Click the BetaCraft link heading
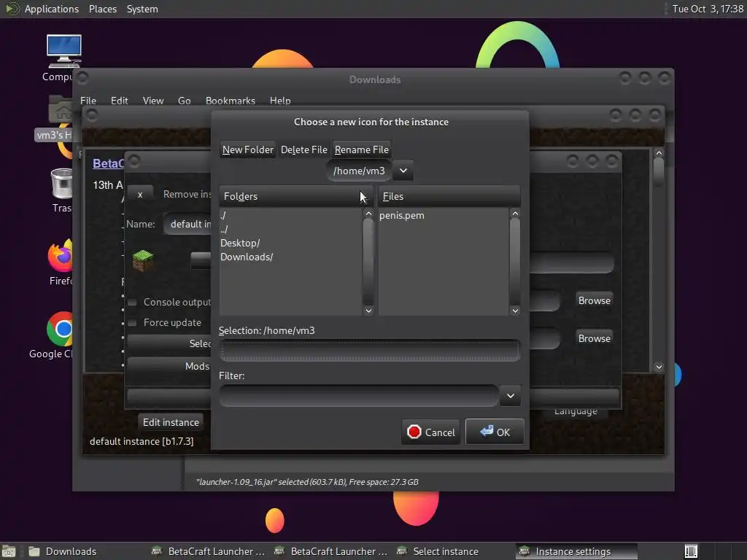The width and height of the screenshot is (747, 560). pos(108,163)
